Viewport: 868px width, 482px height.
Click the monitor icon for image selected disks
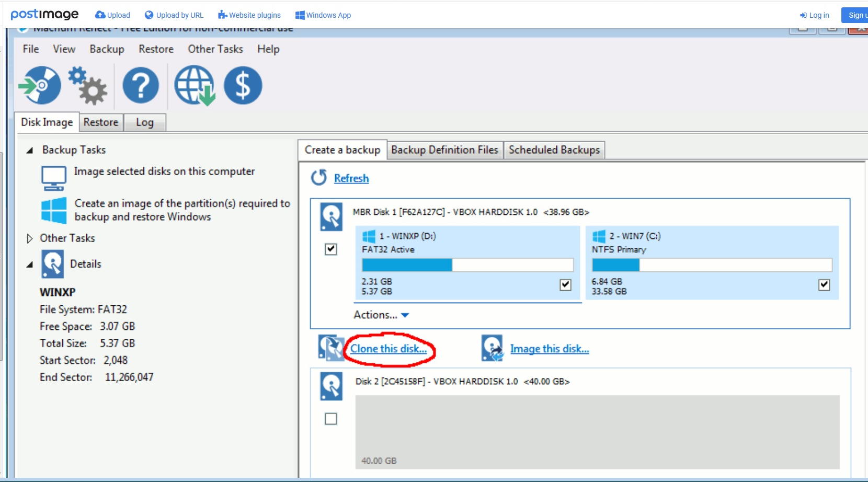(x=54, y=178)
